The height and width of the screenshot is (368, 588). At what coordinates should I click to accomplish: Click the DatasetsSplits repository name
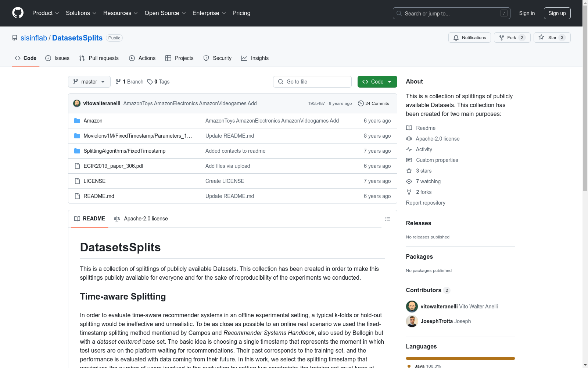click(x=77, y=38)
